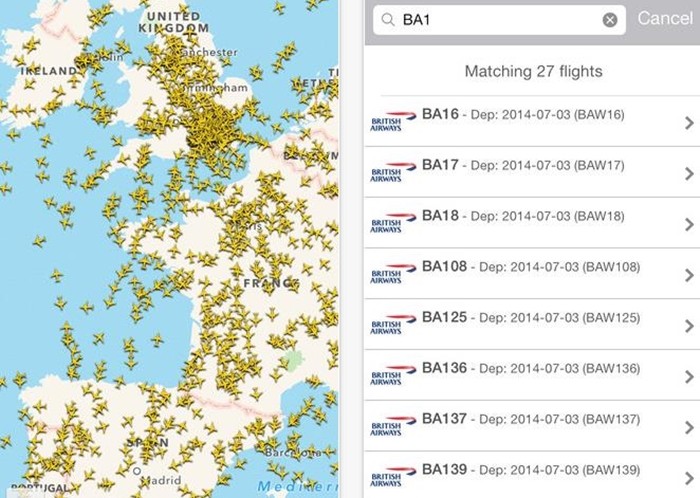Expand BA136 details chevron
Screen dimensions: 700x498
(689, 377)
